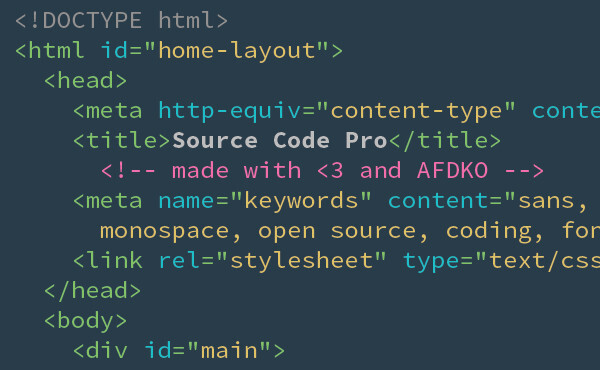Click the bold Source Code Pro title text
Viewport: 600px width, 370px height.
pos(280,140)
